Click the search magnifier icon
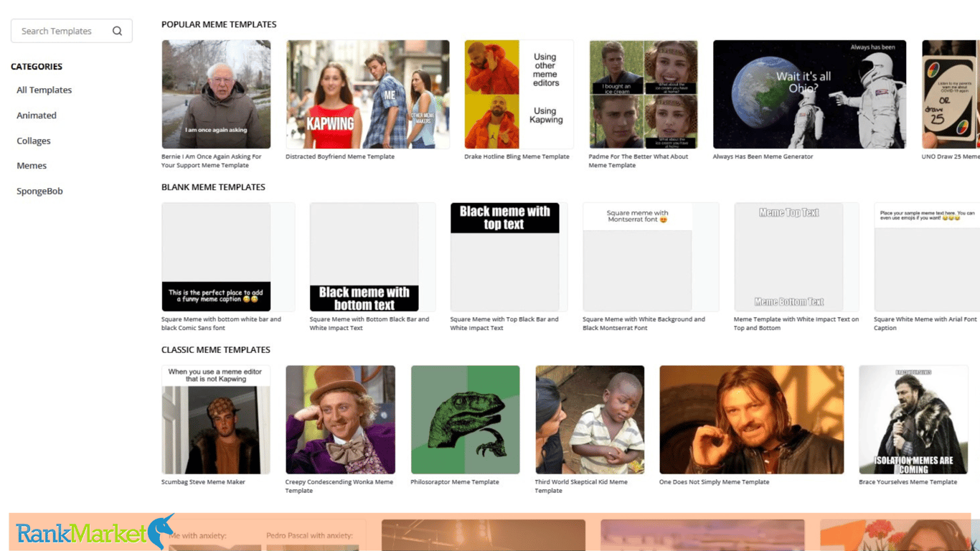 [117, 31]
